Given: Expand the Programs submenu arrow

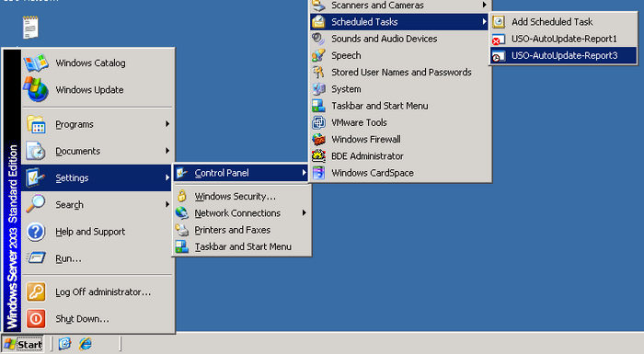Looking at the screenshot, I should tap(167, 123).
